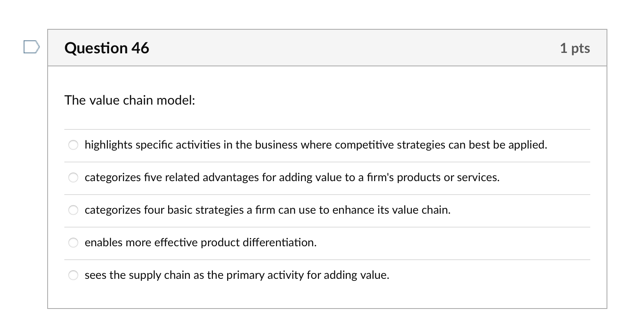Screen dimensions: 644x324
Task: Click the answer text about competitive strategies
Action: click(316, 145)
